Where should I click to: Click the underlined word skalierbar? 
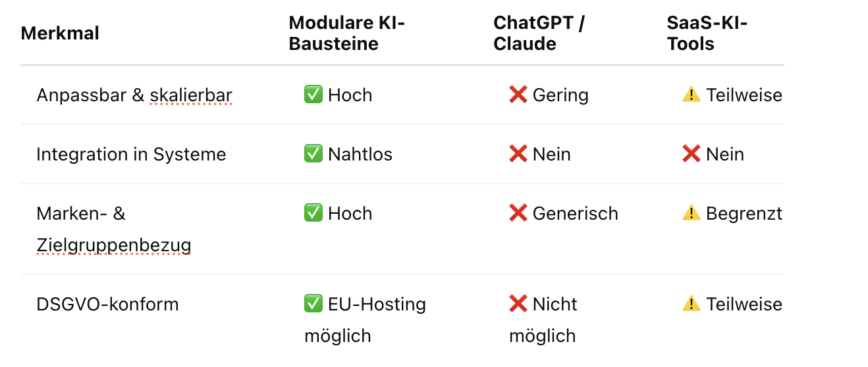click(191, 95)
